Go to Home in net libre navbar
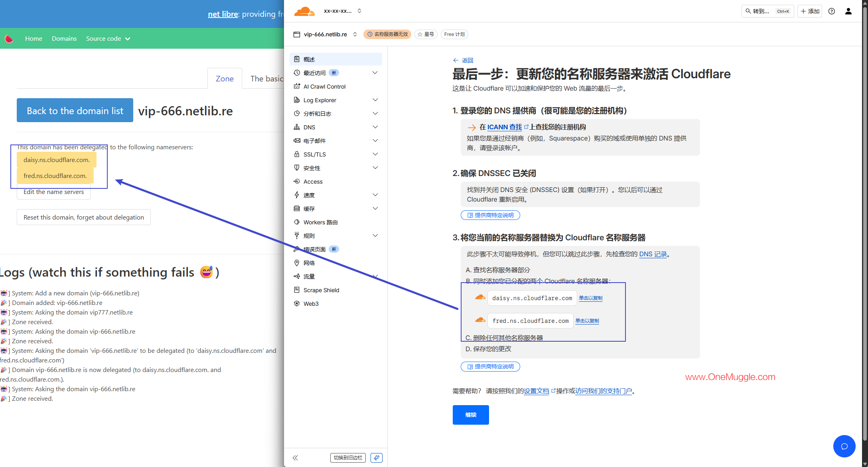The image size is (868, 467). point(34,39)
